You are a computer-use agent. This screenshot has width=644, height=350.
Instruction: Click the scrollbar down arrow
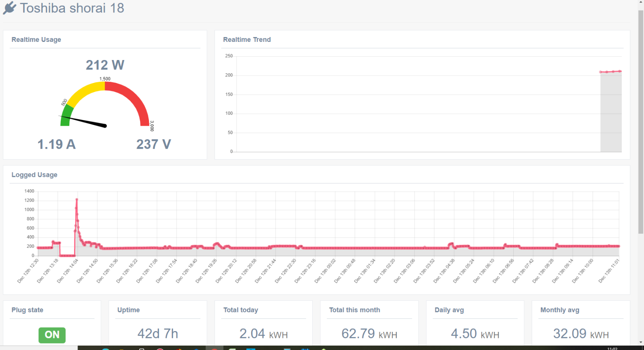[x=641, y=342]
